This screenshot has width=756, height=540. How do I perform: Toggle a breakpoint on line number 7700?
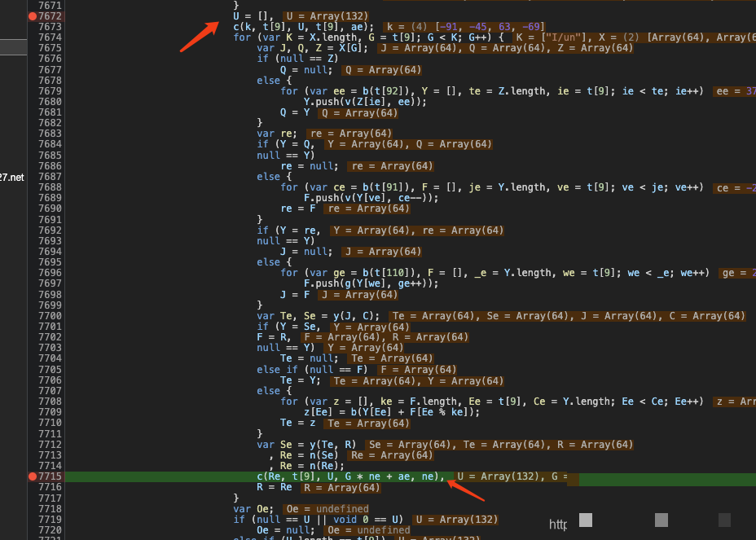50,316
